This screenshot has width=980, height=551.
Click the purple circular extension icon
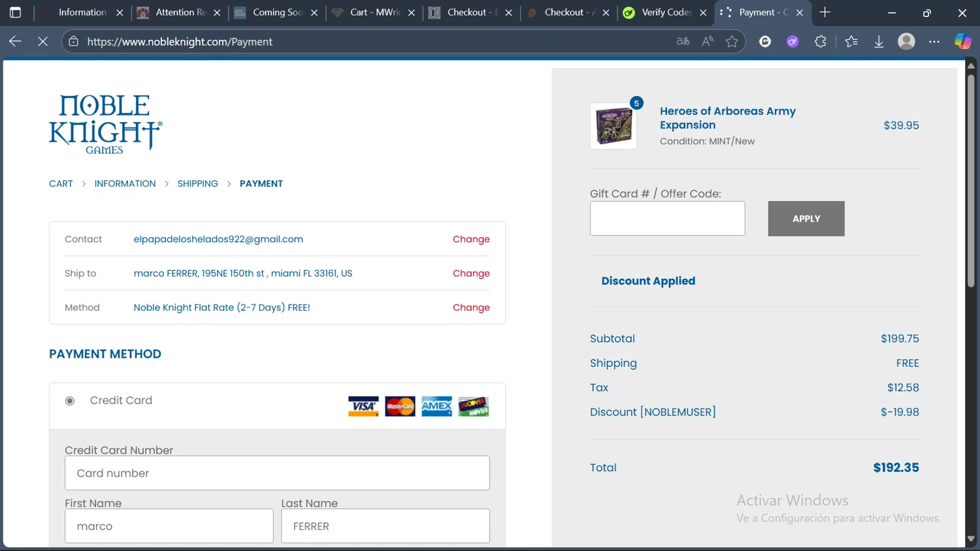click(x=792, y=41)
